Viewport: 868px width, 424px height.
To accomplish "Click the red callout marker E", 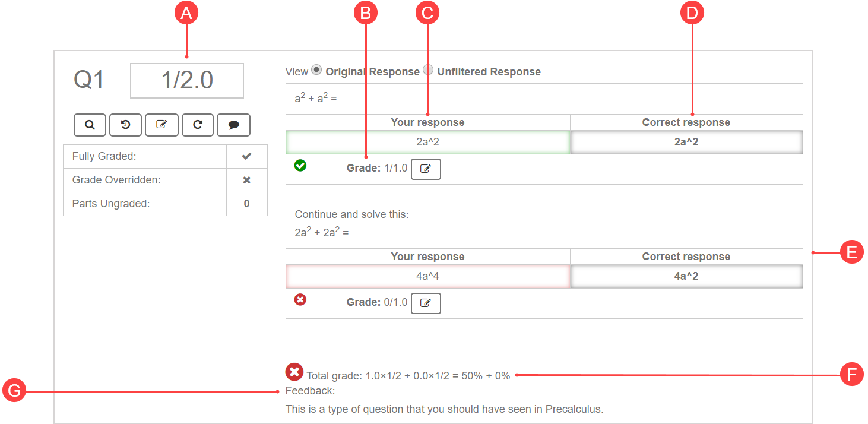I will click(x=852, y=252).
